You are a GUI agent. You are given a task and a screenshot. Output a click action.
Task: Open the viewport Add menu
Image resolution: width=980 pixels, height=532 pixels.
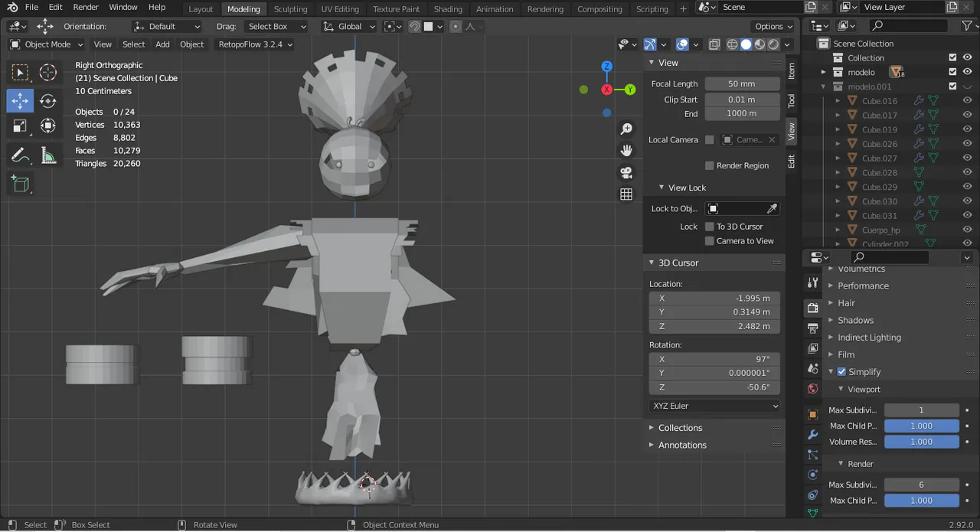pos(162,44)
